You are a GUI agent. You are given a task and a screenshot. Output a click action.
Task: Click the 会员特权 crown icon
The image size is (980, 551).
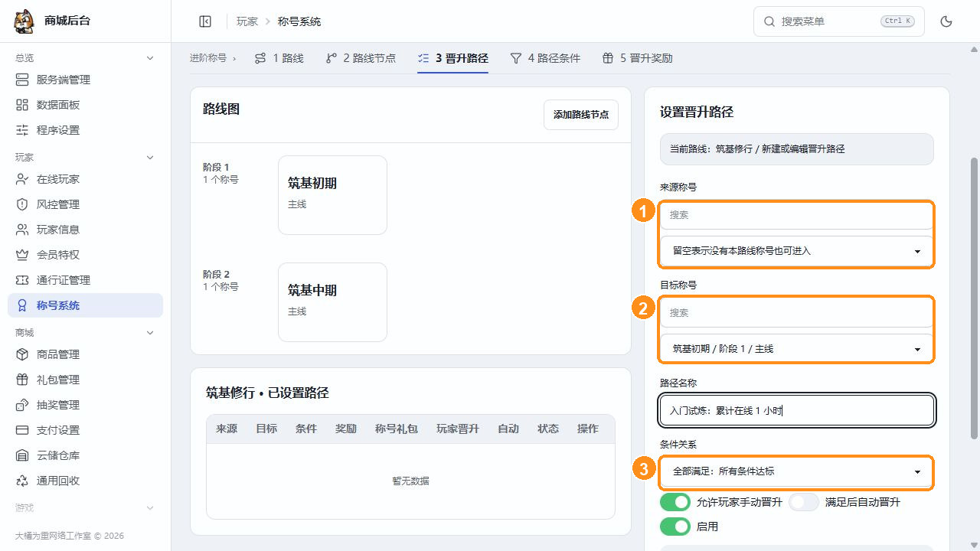[x=22, y=255]
